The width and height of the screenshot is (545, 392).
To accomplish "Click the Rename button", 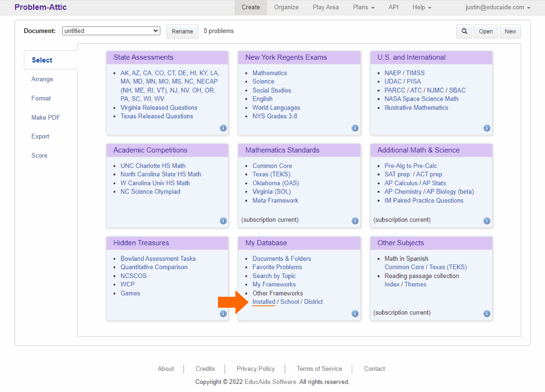I will 182,31.
